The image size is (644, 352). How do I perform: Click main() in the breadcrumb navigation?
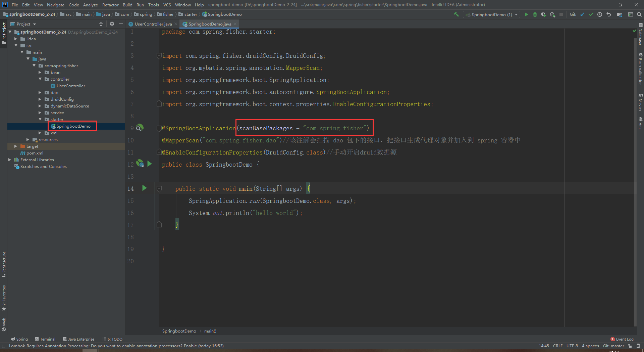[210, 331]
